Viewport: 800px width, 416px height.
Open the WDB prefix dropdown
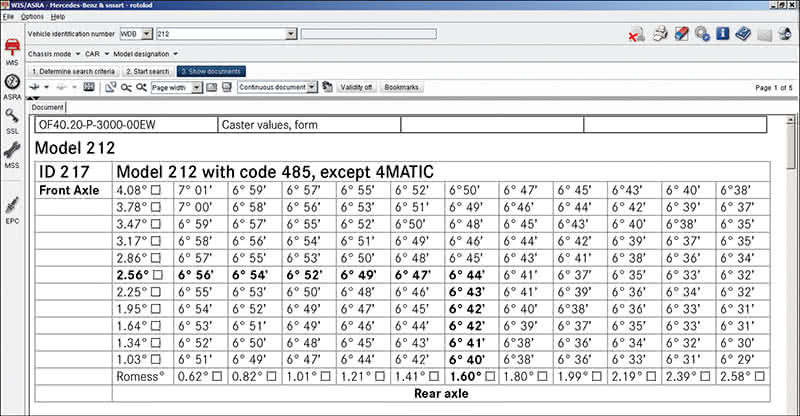[x=146, y=34]
